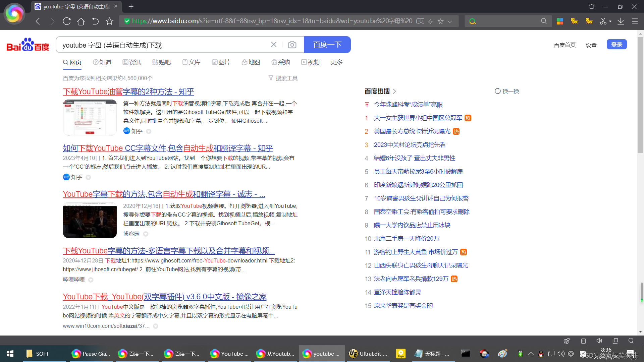Open the scissors screenshot tool
The height and width of the screenshot is (362, 644).
coord(603,21)
